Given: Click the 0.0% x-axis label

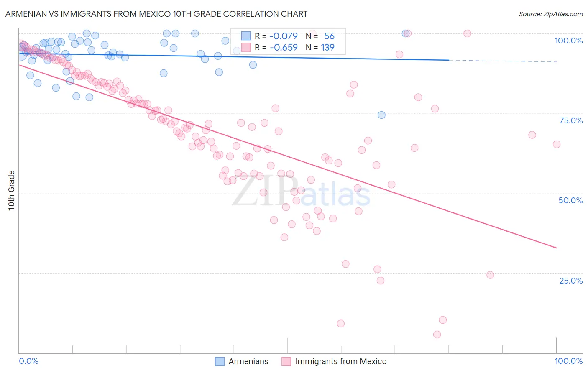Looking at the screenshot, I should (29, 361).
